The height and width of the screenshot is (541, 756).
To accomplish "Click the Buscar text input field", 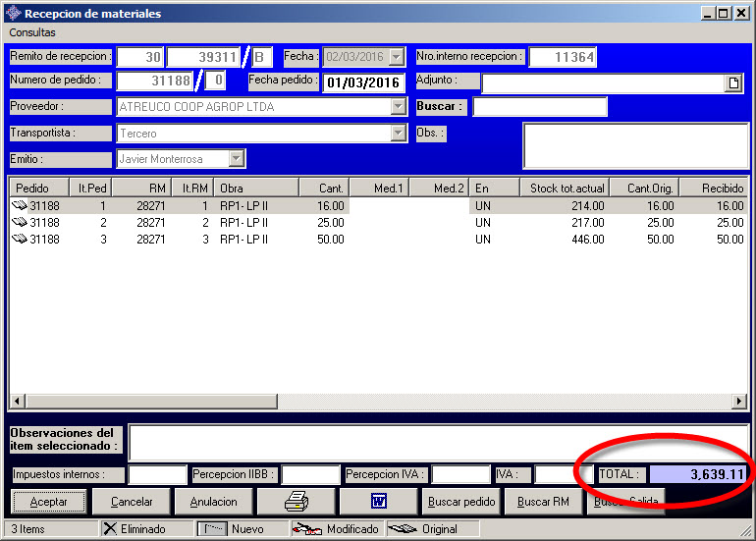I will [x=539, y=107].
